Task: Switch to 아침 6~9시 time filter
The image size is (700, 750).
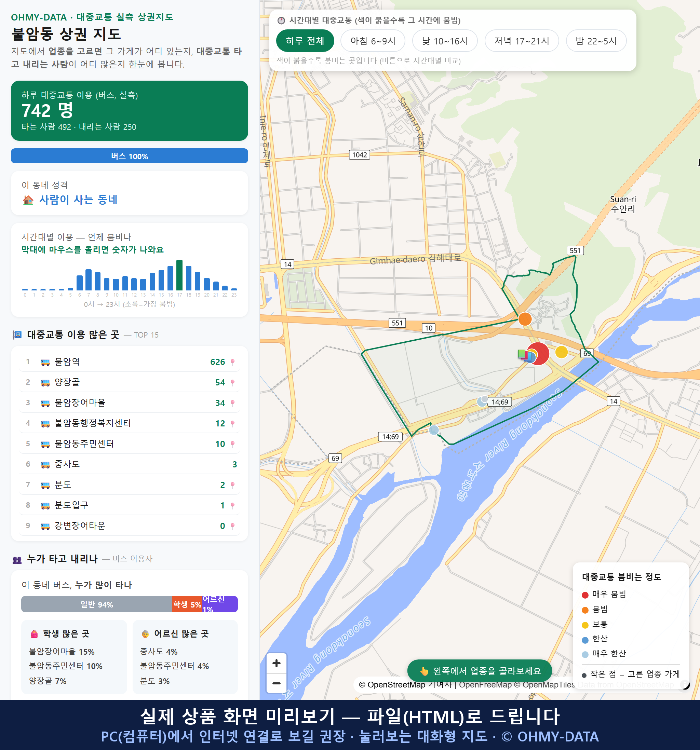Action: [373, 41]
